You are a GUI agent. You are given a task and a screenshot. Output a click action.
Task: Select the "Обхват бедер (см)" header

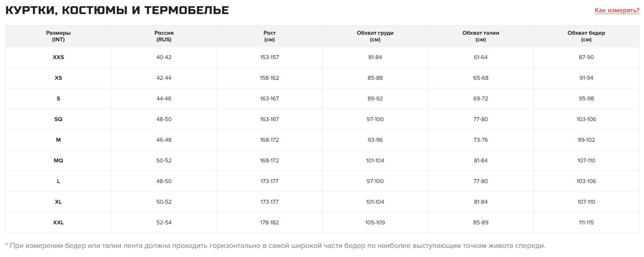click(586, 36)
